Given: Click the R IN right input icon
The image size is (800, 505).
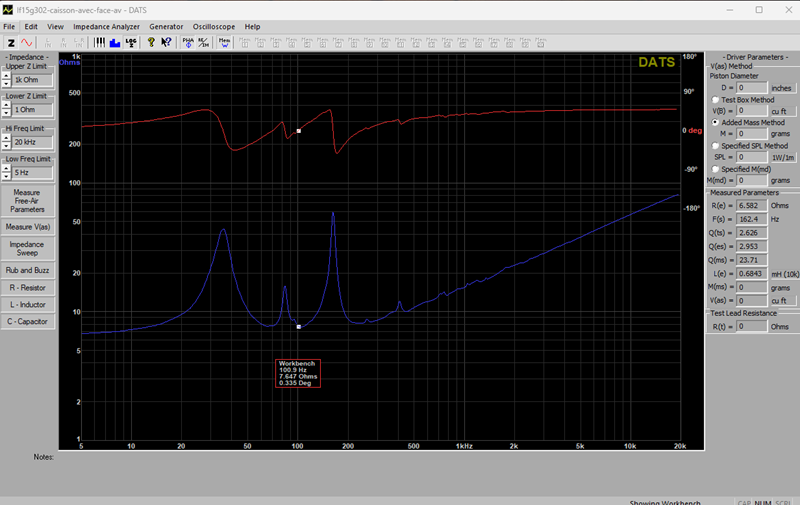Looking at the screenshot, I should pyautogui.click(x=63, y=43).
